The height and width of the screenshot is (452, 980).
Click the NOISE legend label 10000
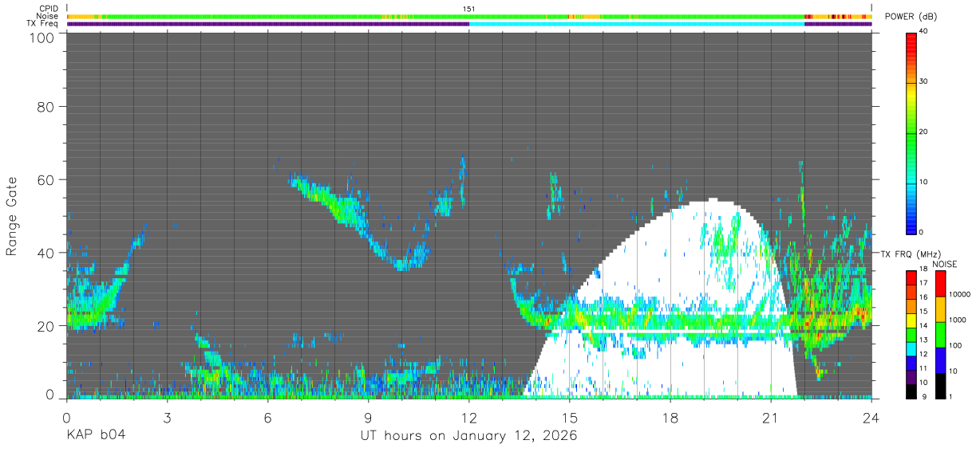click(959, 294)
